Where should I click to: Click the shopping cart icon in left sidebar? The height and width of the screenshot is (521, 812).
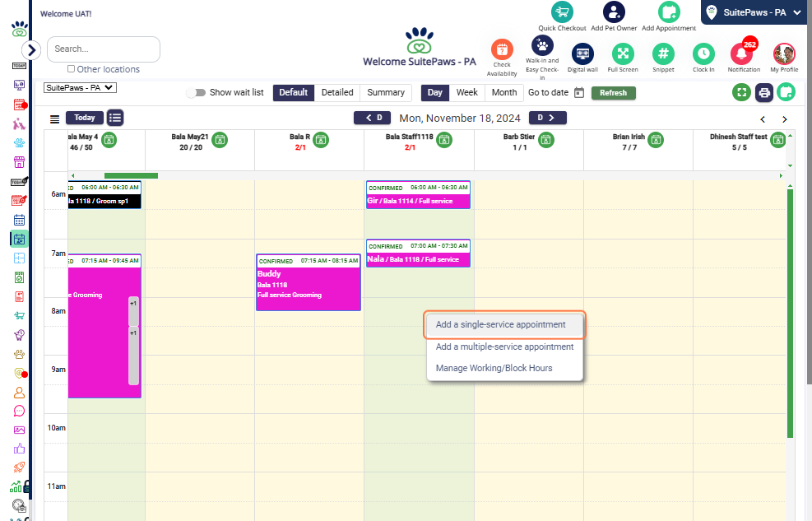(19, 315)
